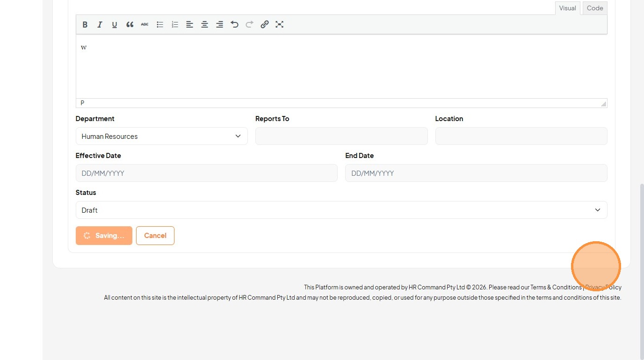Switch to the Code editor tab
The image size is (644, 360).
pos(595,8)
